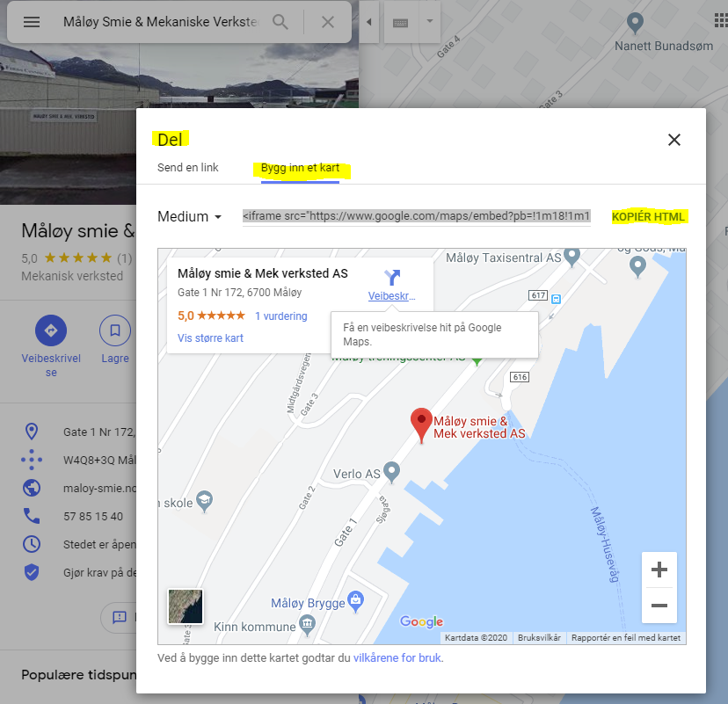
Task: Expand the input tools dropdown arrow
Action: [x=430, y=21]
